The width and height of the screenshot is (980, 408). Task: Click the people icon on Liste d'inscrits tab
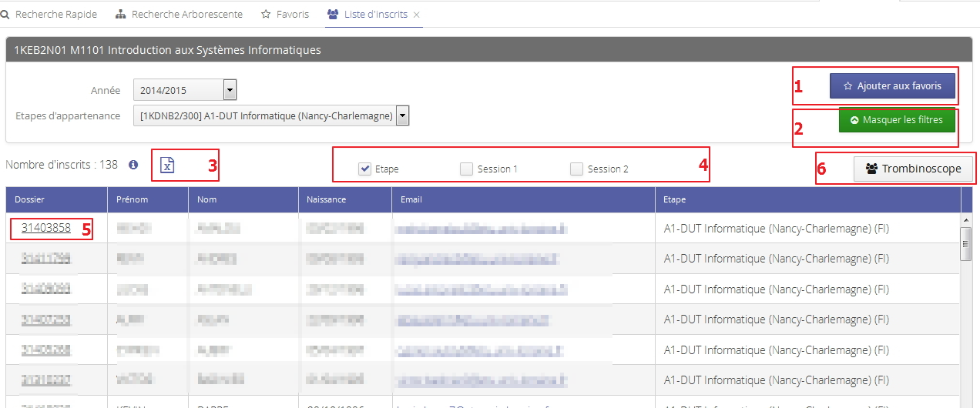pos(333,15)
